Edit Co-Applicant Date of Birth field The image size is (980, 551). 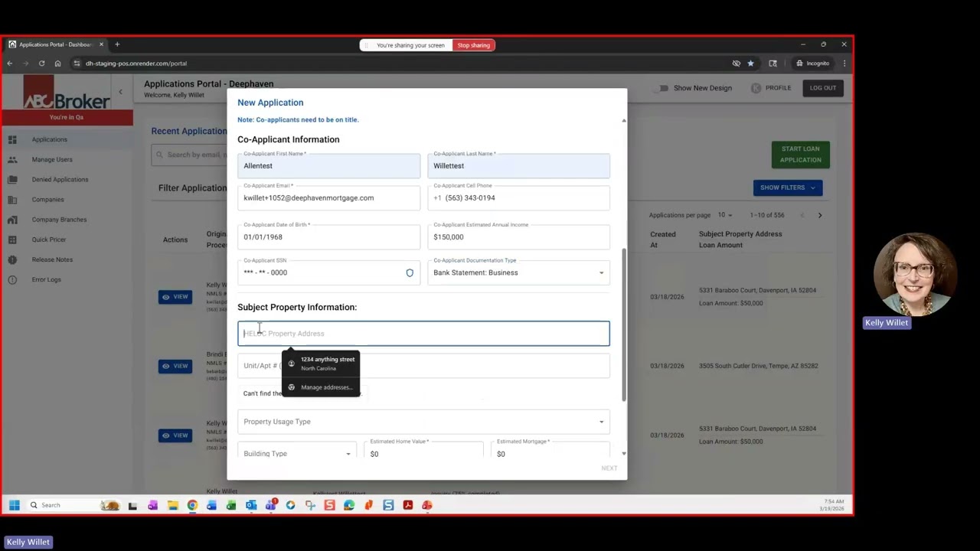328,236
